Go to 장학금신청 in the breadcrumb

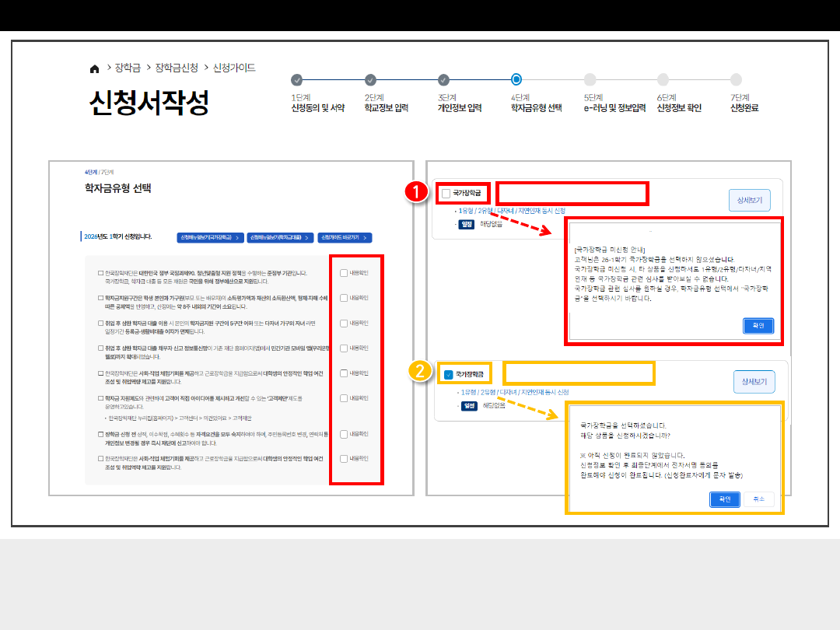coord(177,68)
